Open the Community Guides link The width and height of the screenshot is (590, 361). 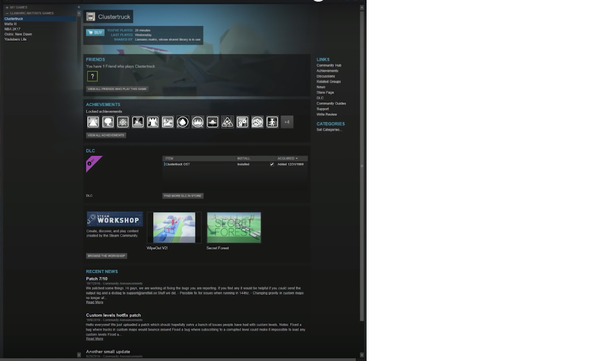pos(331,104)
